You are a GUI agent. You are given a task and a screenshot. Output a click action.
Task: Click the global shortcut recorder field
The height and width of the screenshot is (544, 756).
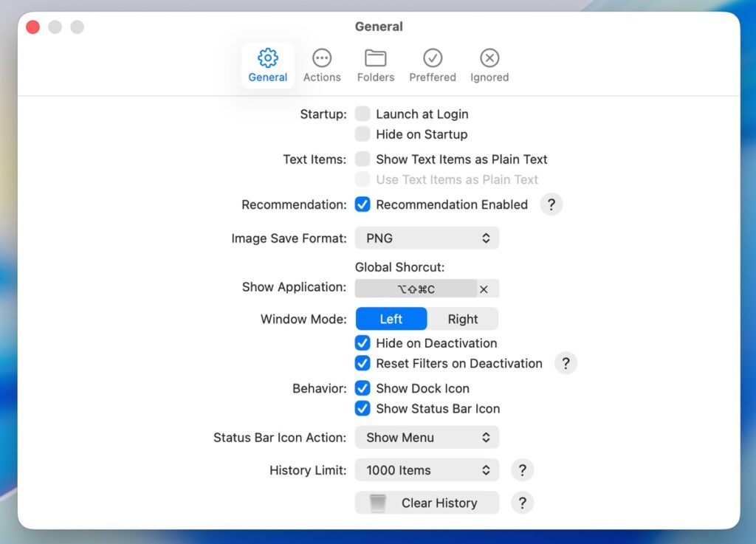pos(416,289)
